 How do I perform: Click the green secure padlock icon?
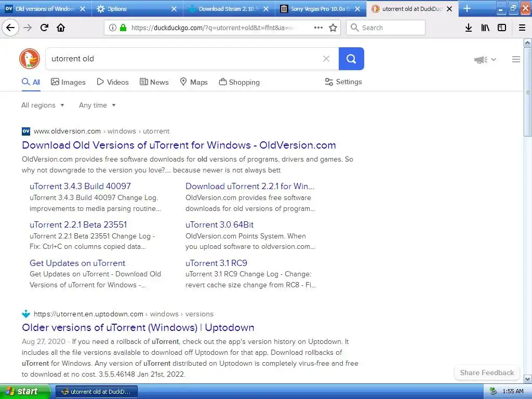point(123,28)
